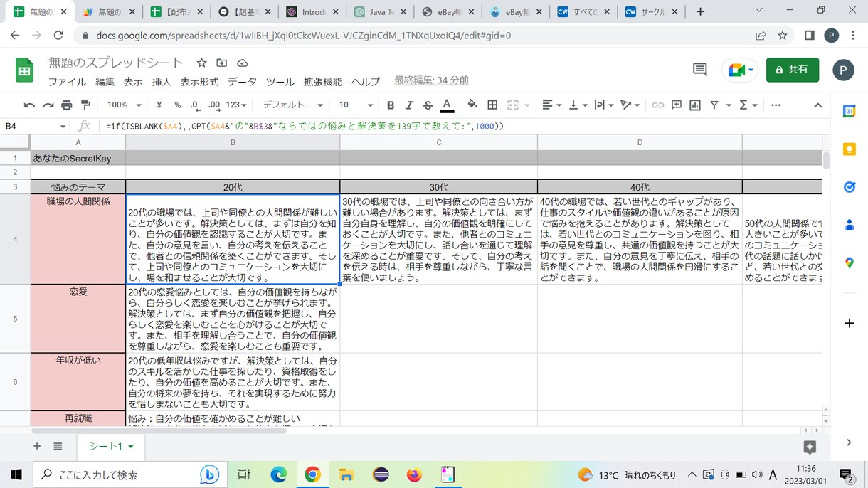Open text rotation dropdown
The height and width of the screenshot is (488, 868).
(630, 105)
